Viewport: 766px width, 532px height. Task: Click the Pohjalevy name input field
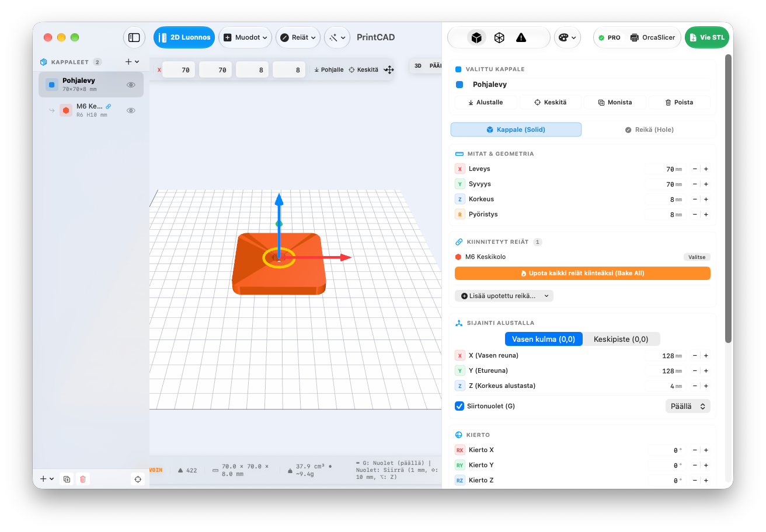point(590,85)
